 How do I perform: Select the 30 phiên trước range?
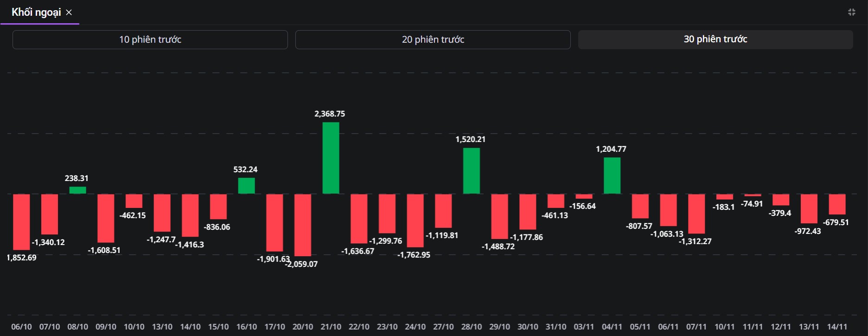pyautogui.click(x=715, y=39)
